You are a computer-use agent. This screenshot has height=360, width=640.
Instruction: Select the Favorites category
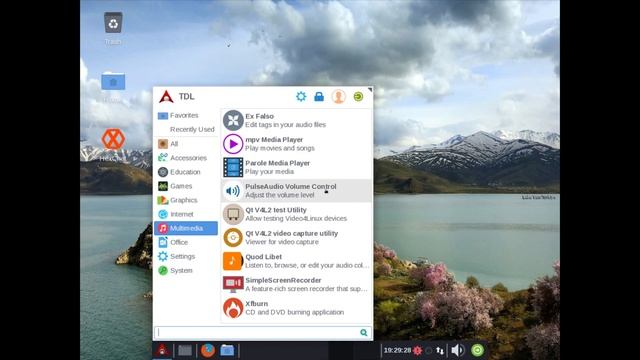[x=186, y=116]
